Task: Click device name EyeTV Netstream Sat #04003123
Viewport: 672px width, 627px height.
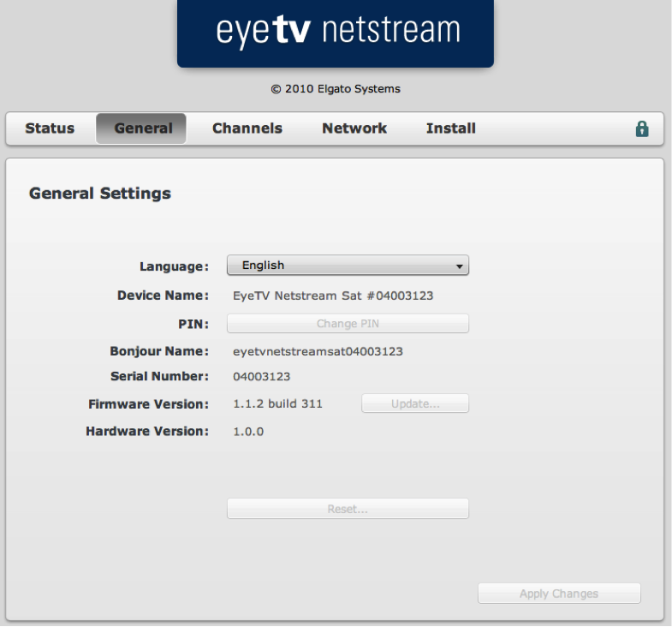Action: click(333, 296)
